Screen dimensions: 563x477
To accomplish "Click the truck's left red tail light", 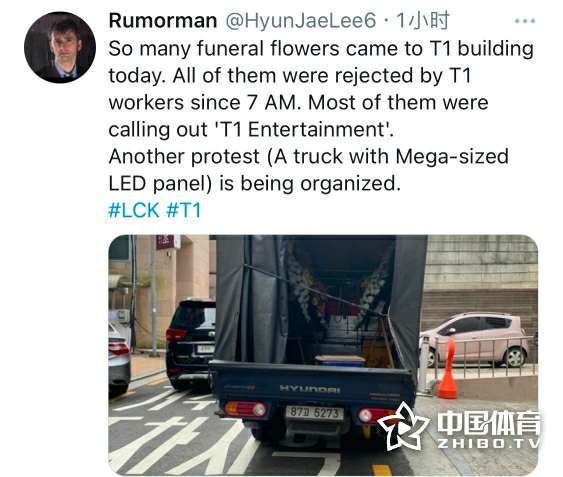I will click(245, 409).
